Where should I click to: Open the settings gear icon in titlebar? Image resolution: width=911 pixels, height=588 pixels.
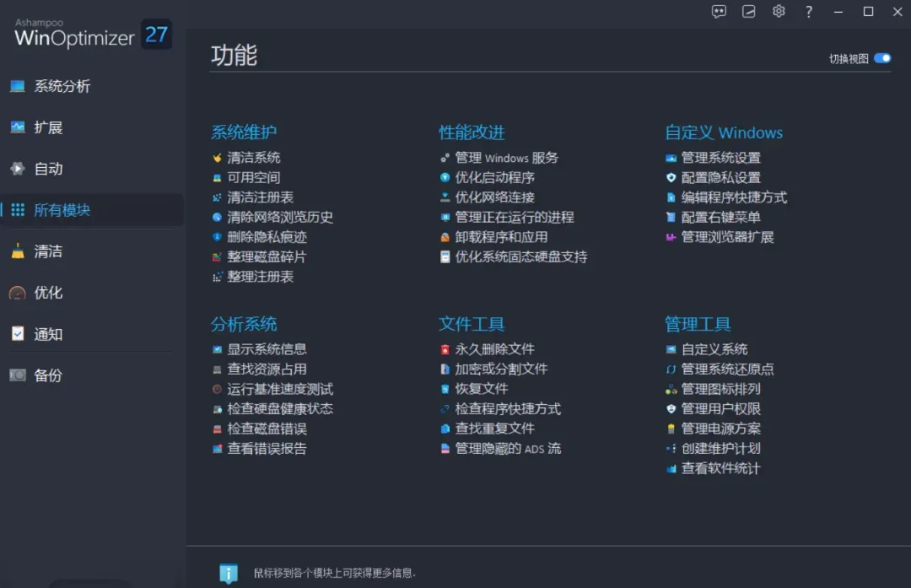779,12
